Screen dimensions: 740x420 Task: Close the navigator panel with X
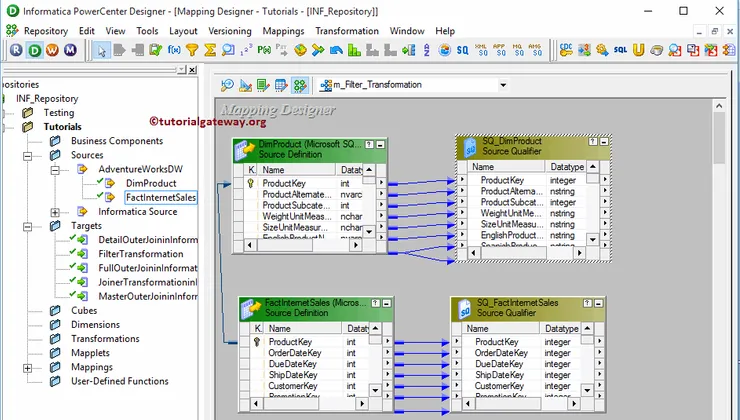pos(192,70)
